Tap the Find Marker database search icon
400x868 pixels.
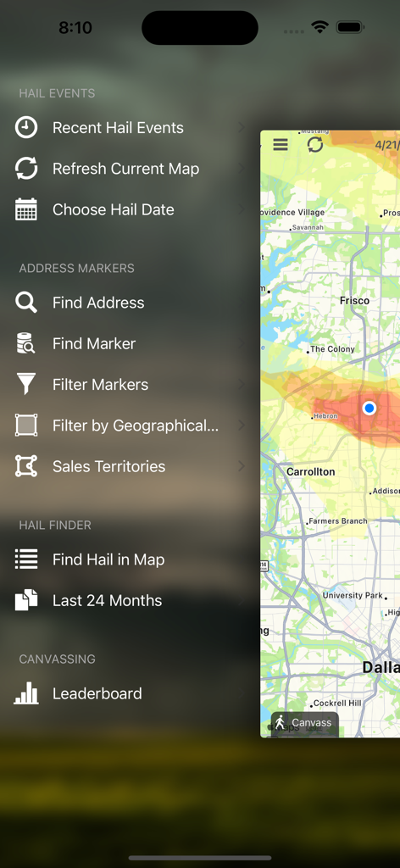click(26, 343)
